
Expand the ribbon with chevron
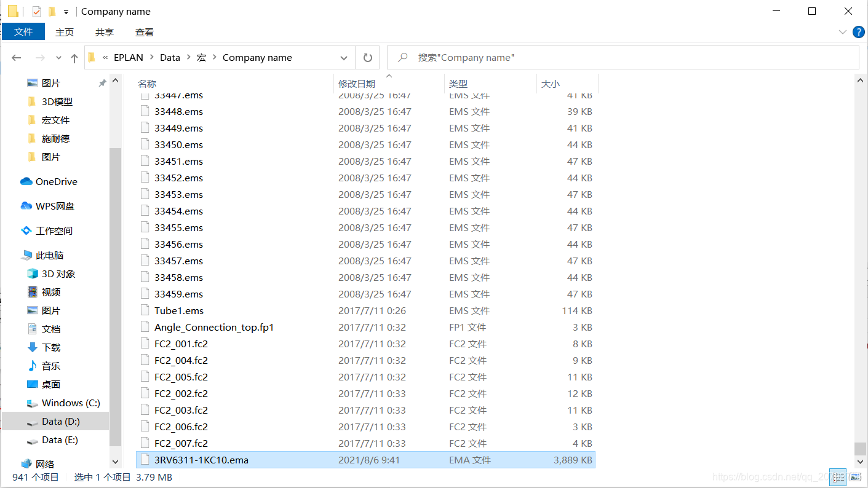coord(843,32)
